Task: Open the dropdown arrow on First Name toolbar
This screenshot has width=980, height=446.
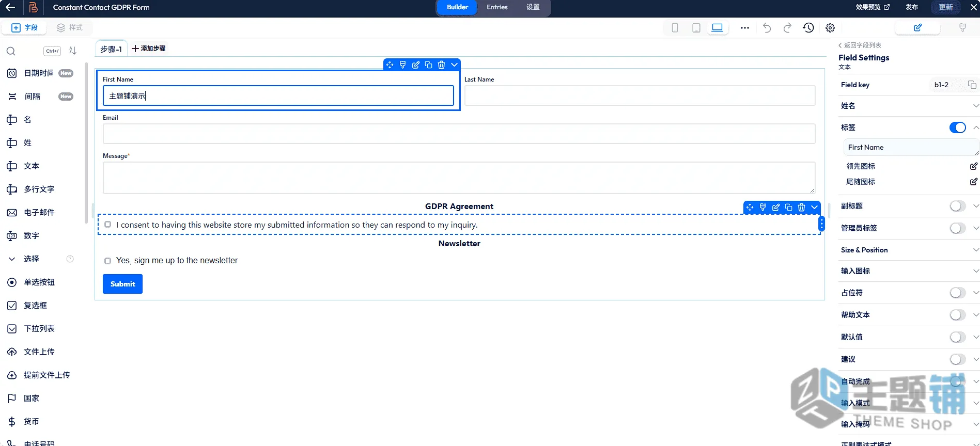Action: 454,65
